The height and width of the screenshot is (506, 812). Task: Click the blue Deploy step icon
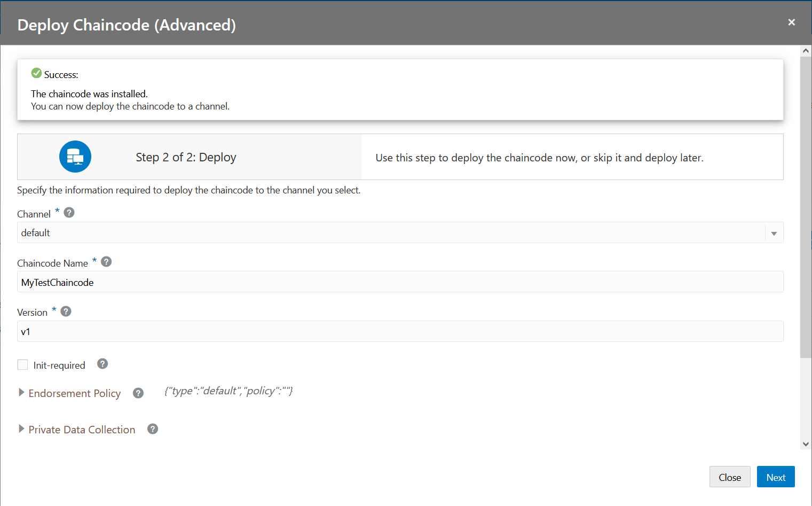point(75,156)
